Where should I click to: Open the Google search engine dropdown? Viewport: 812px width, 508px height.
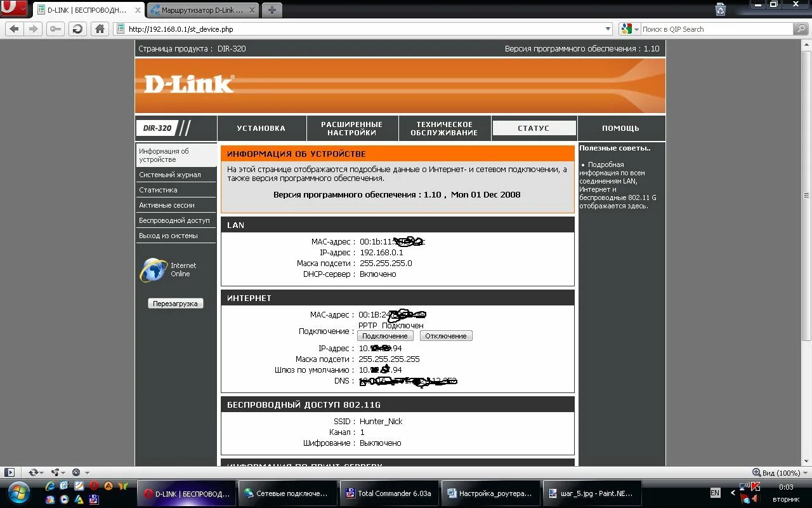point(629,29)
